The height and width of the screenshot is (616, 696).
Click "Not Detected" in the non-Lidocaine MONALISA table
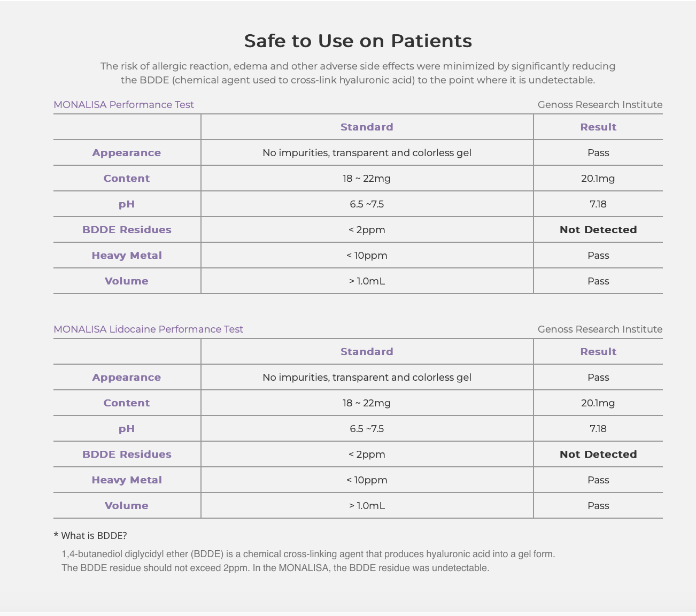[x=598, y=230]
